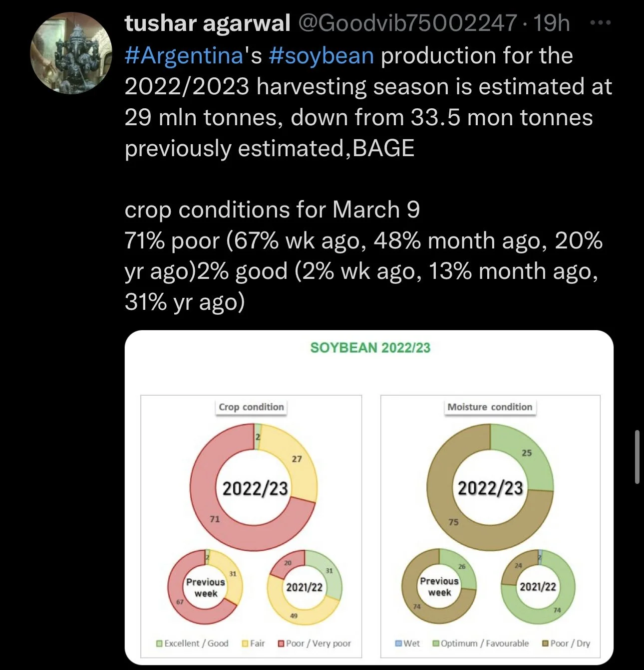Click the Fair yellow legend swatch

point(245,644)
